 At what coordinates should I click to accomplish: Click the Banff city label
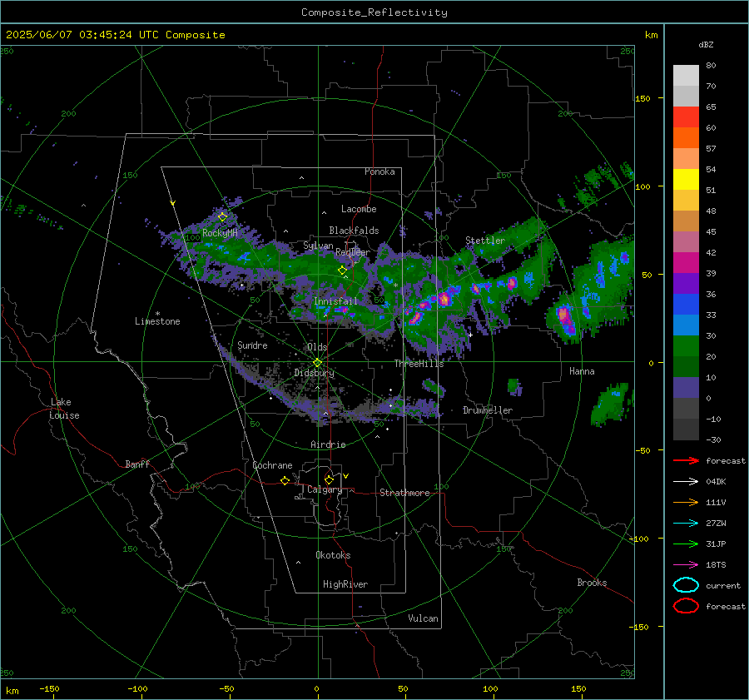tap(137, 464)
